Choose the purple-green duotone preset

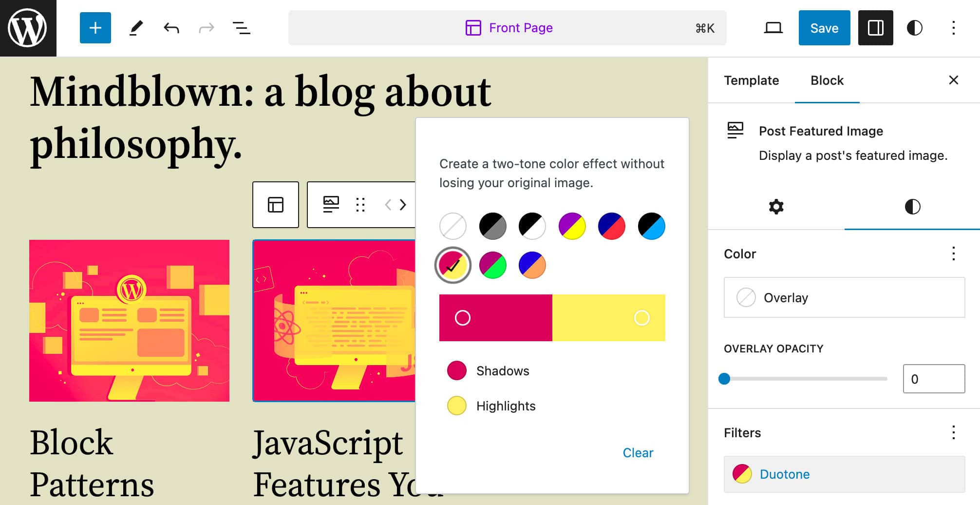[492, 265]
